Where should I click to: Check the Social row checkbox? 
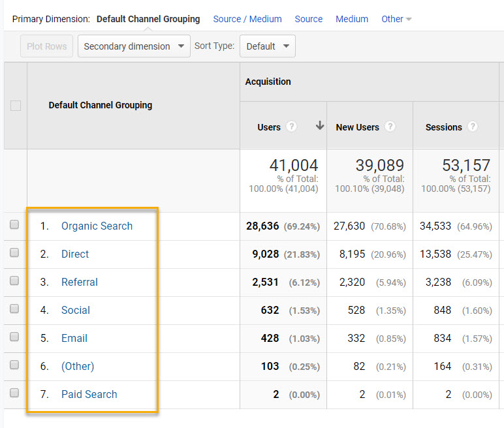click(x=14, y=309)
